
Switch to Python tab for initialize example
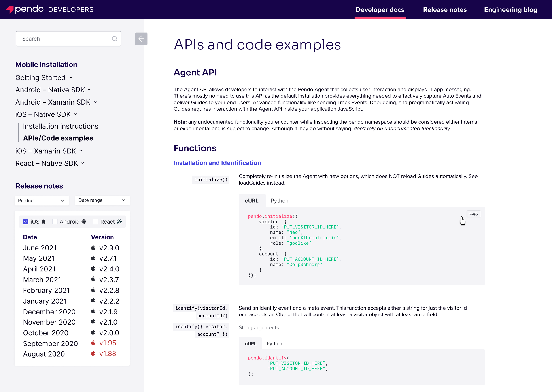point(279,201)
